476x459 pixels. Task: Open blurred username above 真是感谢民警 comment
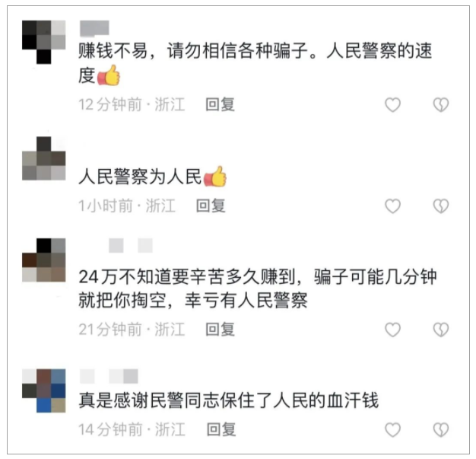109,376
